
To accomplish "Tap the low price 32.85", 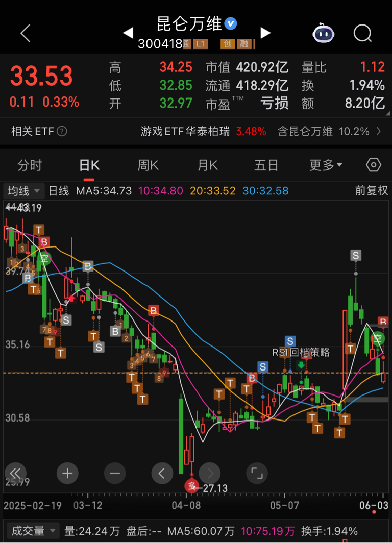I will (x=176, y=85).
